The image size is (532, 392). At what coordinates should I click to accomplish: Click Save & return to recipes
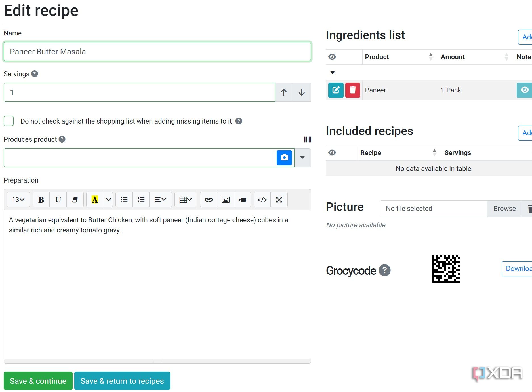point(122,381)
